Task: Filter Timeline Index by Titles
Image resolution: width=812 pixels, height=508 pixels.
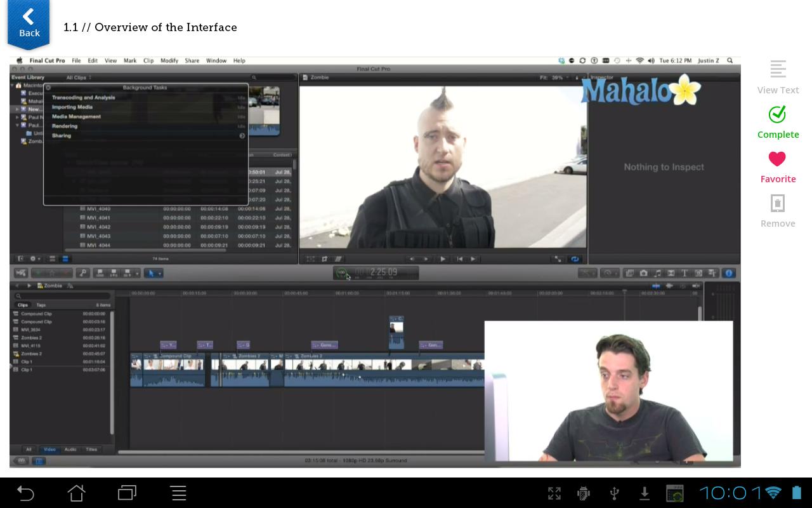Action: click(x=91, y=450)
